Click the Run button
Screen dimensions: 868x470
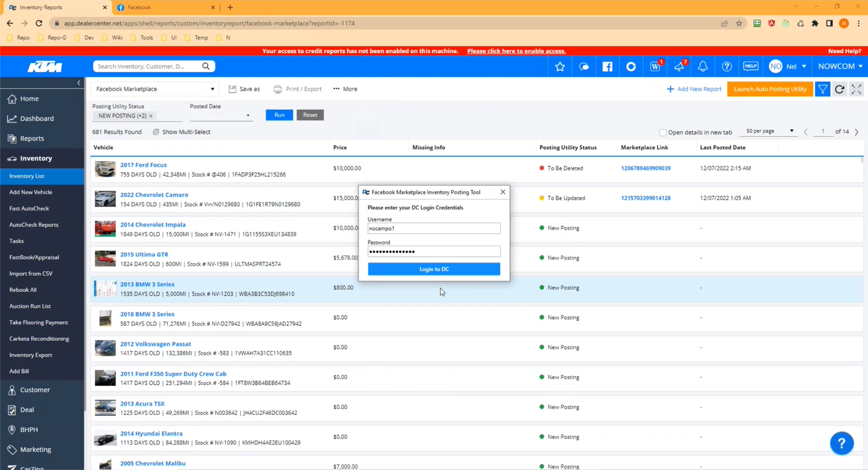(279, 115)
